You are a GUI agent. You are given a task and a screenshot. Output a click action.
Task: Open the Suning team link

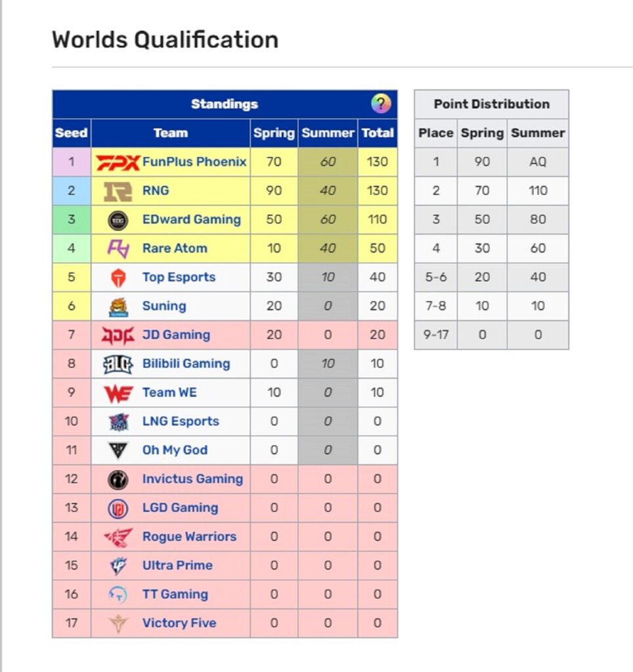click(164, 306)
